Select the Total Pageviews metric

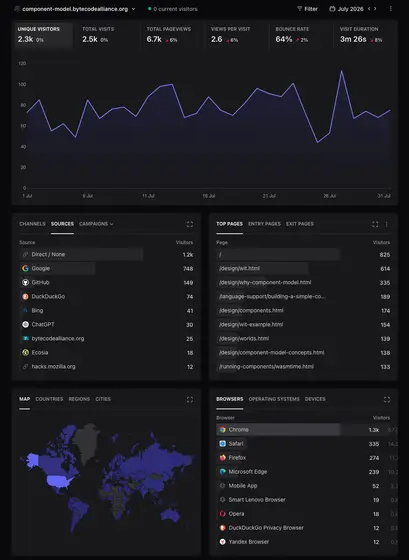point(172,35)
